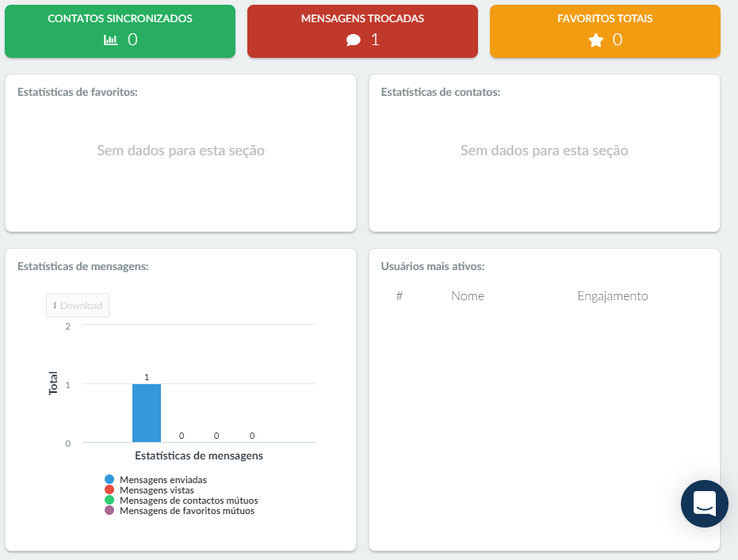Viewport: 738px width, 560px height.
Task: Click the data label 1 above the blue bar
Action: pos(147,377)
